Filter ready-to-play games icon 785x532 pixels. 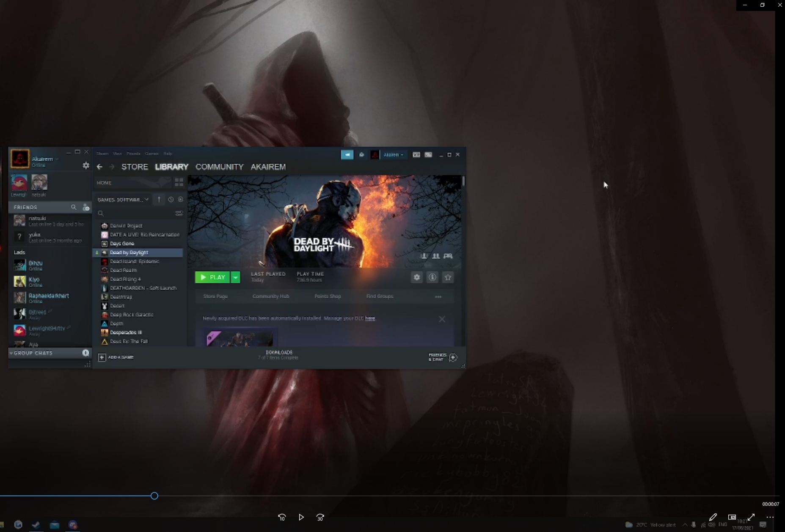181,200
